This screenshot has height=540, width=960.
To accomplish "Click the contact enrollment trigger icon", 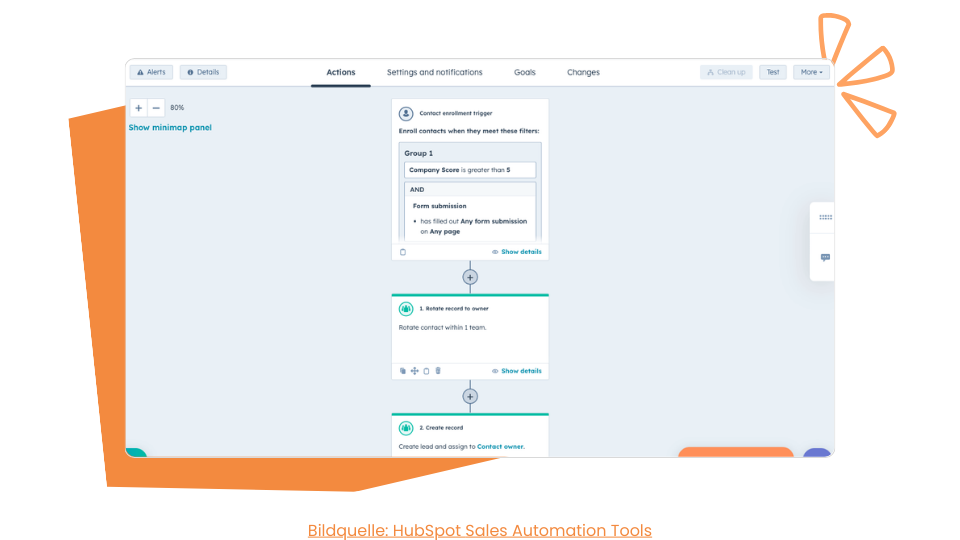I will (406, 113).
